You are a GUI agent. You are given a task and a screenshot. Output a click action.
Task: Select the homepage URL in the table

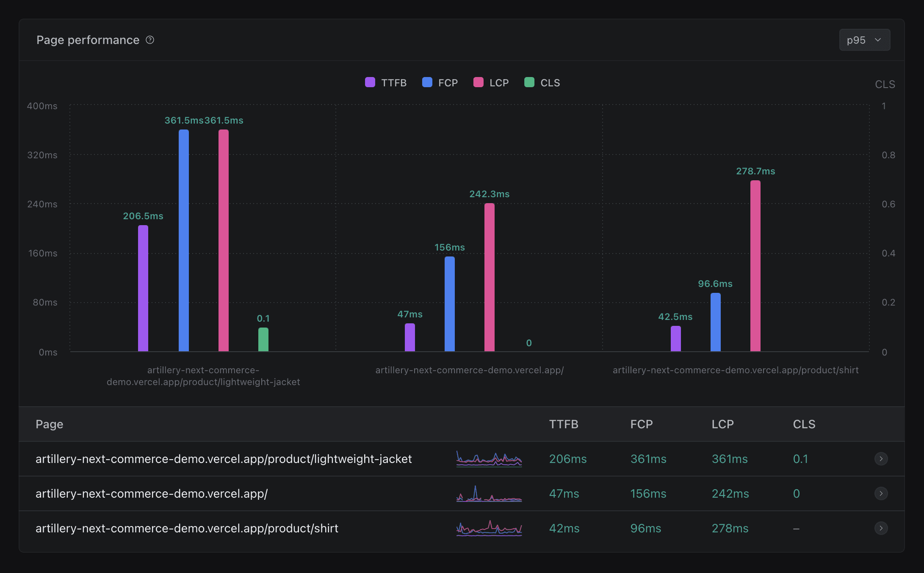(152, 493)
